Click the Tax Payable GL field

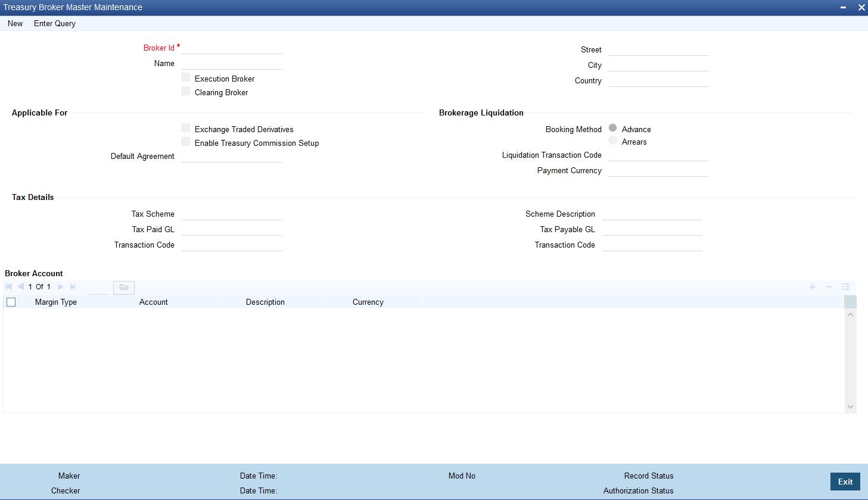[652, 229]
